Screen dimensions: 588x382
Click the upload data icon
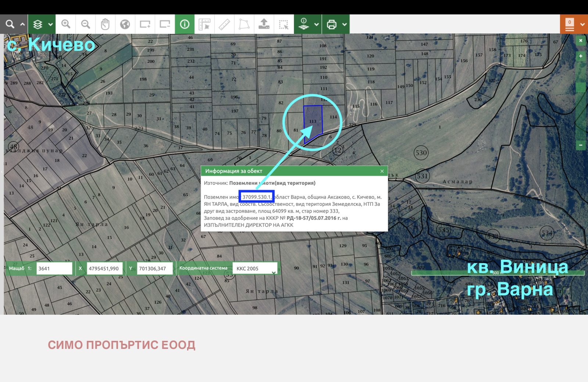point(263,24)
